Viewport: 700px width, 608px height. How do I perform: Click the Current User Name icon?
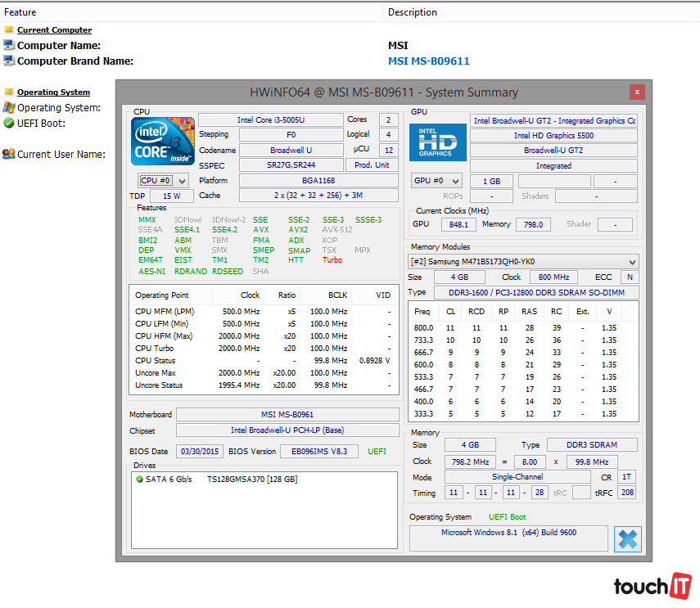(9, 154)
